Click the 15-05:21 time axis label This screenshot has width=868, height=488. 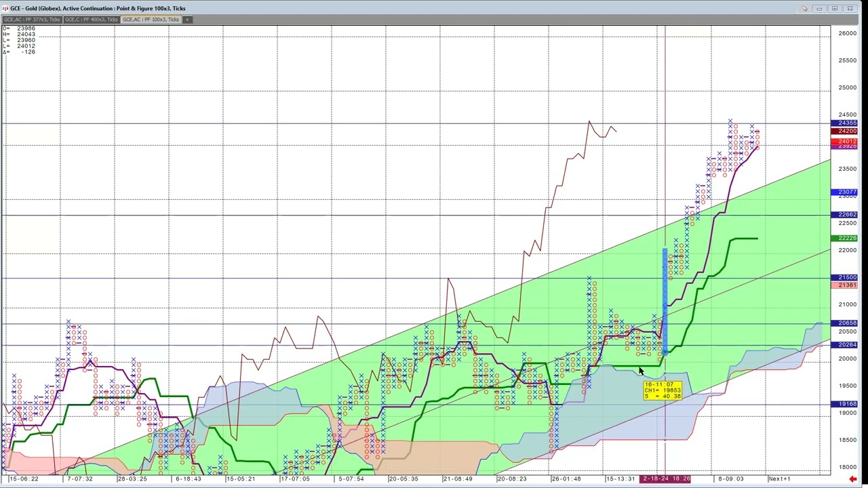(241, 479)
